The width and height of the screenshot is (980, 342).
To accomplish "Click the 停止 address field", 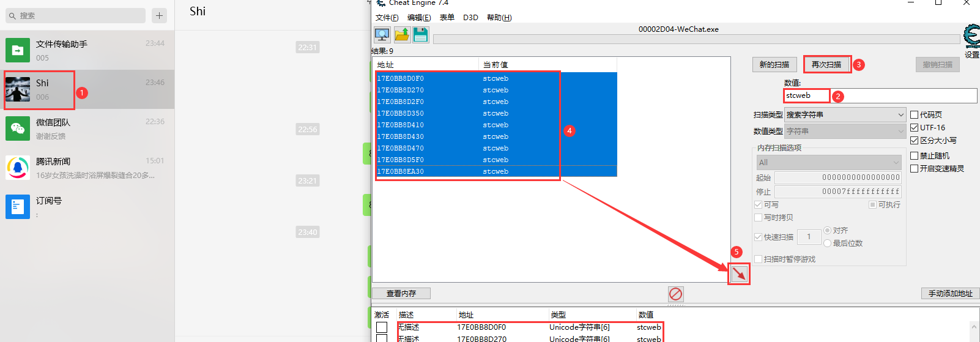I will tap(838, 191).
